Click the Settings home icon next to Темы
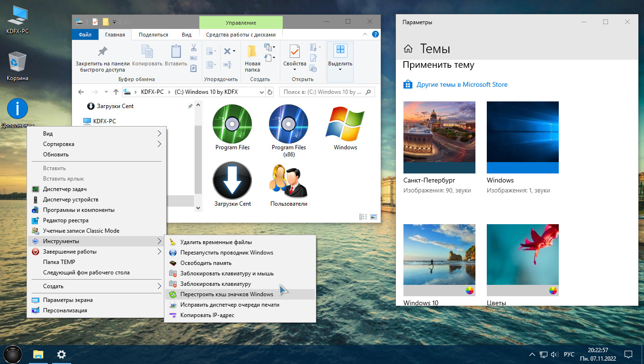The height and width of the screenshot is (364, 644). pyautogui.click(x=408, y=49)
